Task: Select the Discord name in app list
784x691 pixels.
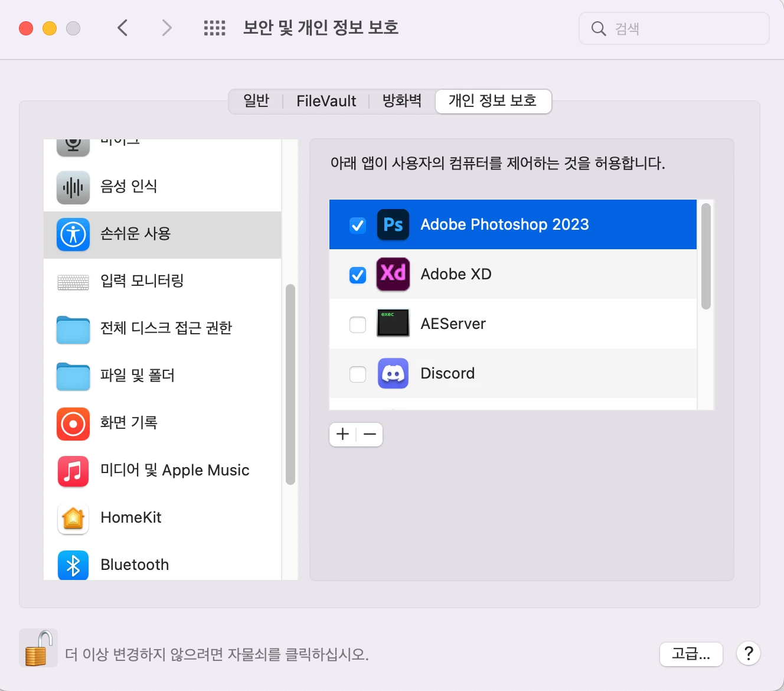Action: pyautogui.click(x=447, y=373)
